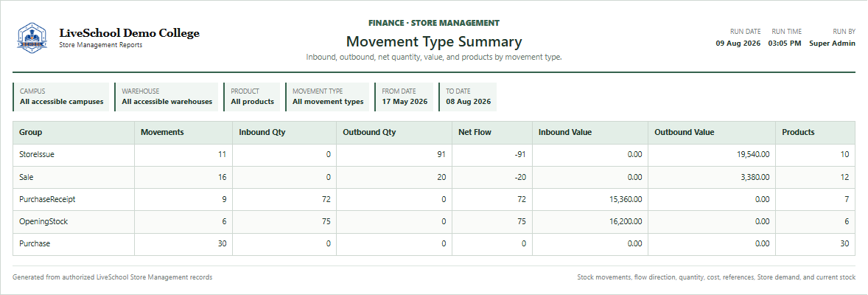Click footer note about stock movements and flow direction
This screenshot has width=868, height=295.
coord(715,277)
